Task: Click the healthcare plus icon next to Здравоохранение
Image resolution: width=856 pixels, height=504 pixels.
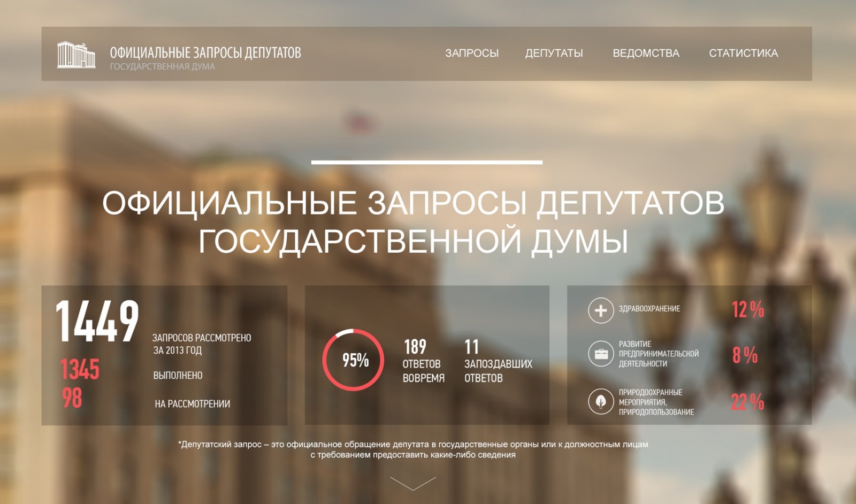Action: (x=601, y=310)
